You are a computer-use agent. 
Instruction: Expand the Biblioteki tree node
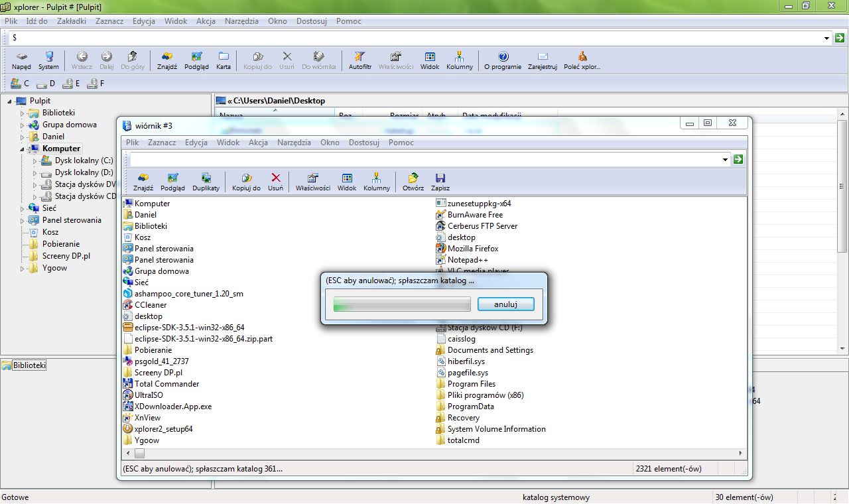(x=22, y=113)
